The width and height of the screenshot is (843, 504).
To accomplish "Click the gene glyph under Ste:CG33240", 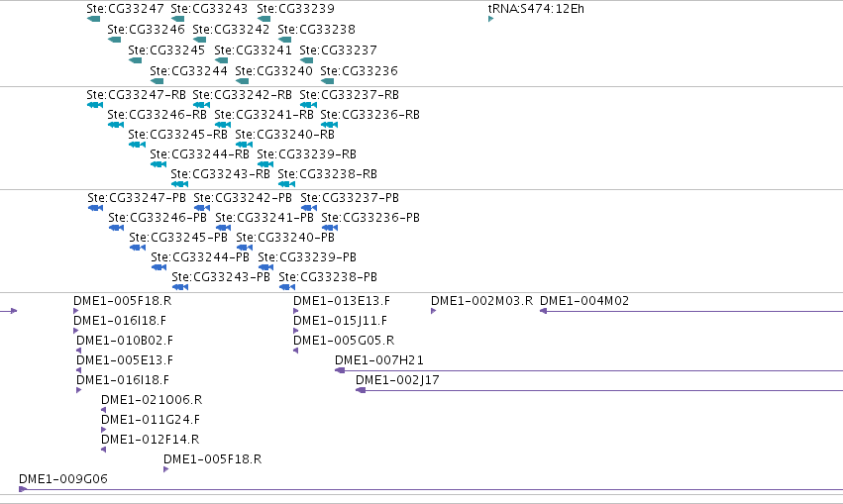I will click(x=242, y=81).
